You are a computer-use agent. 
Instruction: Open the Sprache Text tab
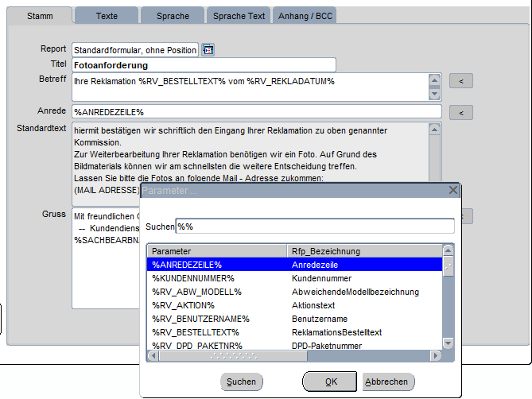(239, 16)
